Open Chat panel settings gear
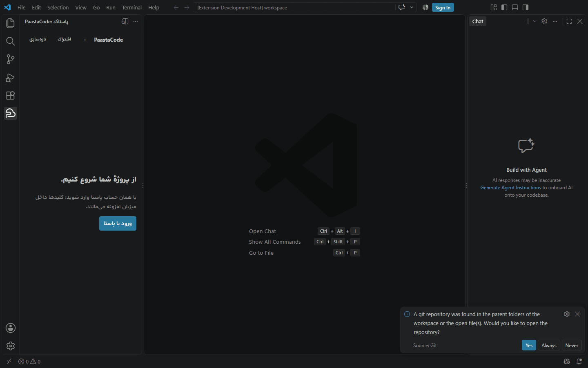The image size is (588, 368). [x=544, y=21]
